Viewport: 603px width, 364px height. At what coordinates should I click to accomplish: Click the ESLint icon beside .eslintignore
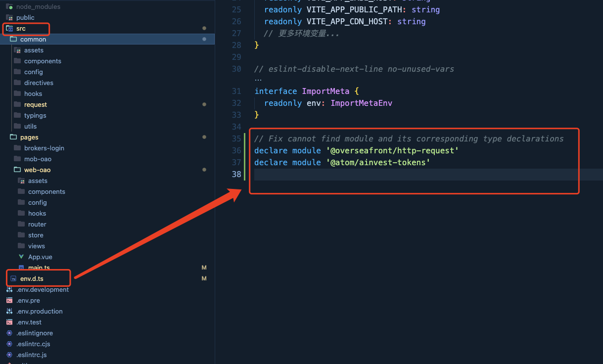click(9, 333)
